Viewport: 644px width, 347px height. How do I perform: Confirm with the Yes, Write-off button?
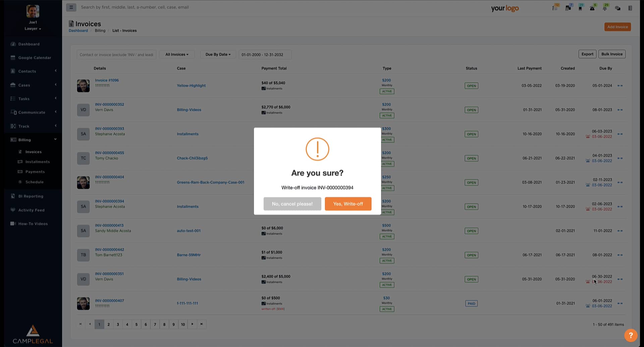(x=348, y=204)
